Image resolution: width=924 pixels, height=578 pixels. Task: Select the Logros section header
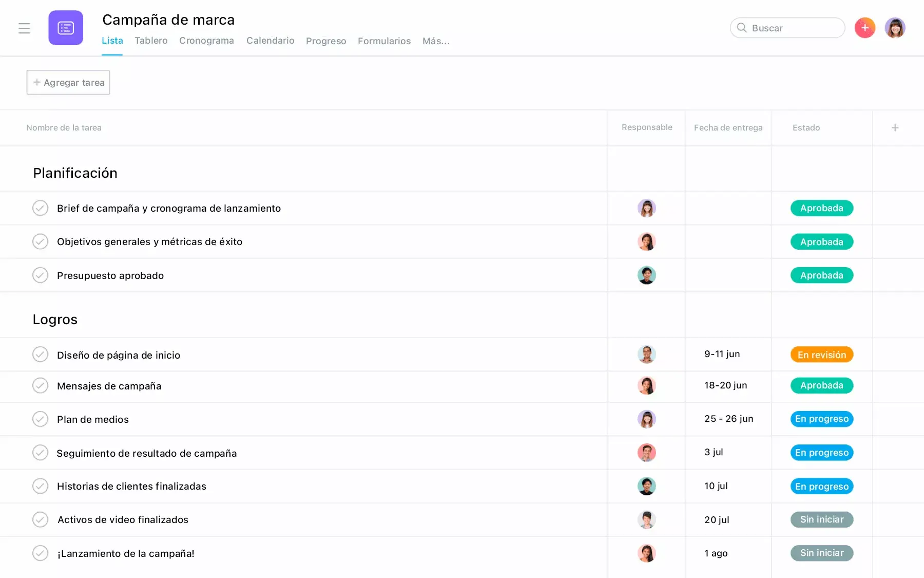pyautogui.click(x=55, y=320)
